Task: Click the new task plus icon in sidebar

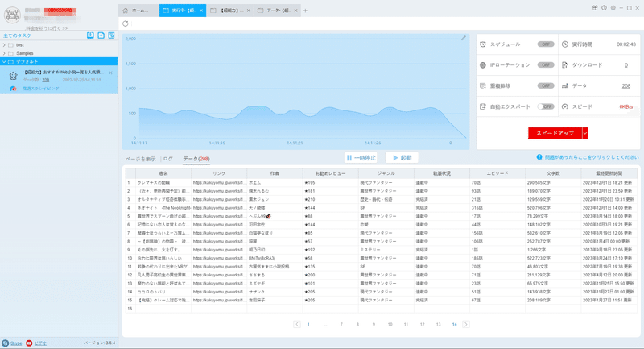Action: pyautogui.click(x=101, y=35)
